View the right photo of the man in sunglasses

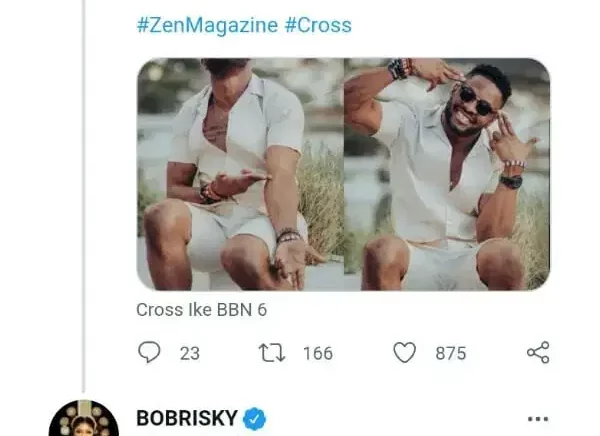447,174
